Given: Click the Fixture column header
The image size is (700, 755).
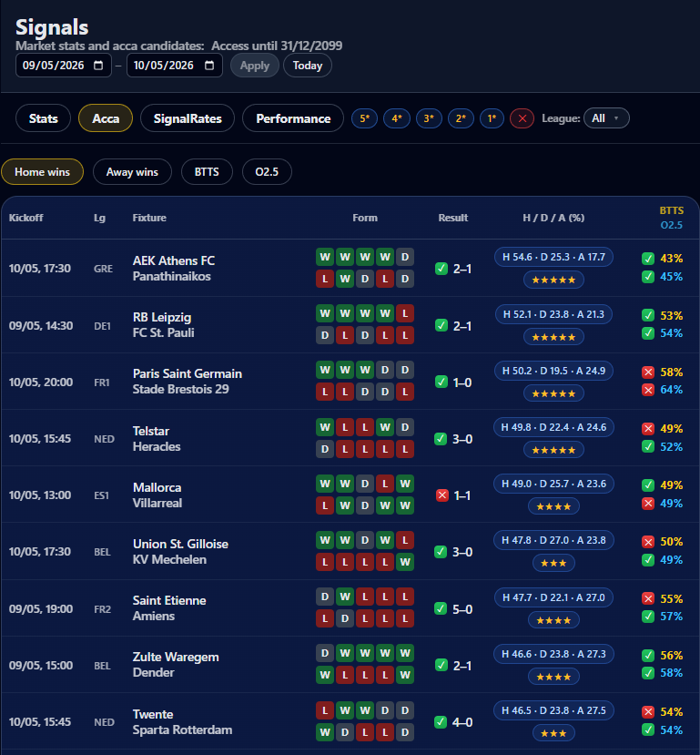Looking at the screenshot, I should tap(149, 218).
